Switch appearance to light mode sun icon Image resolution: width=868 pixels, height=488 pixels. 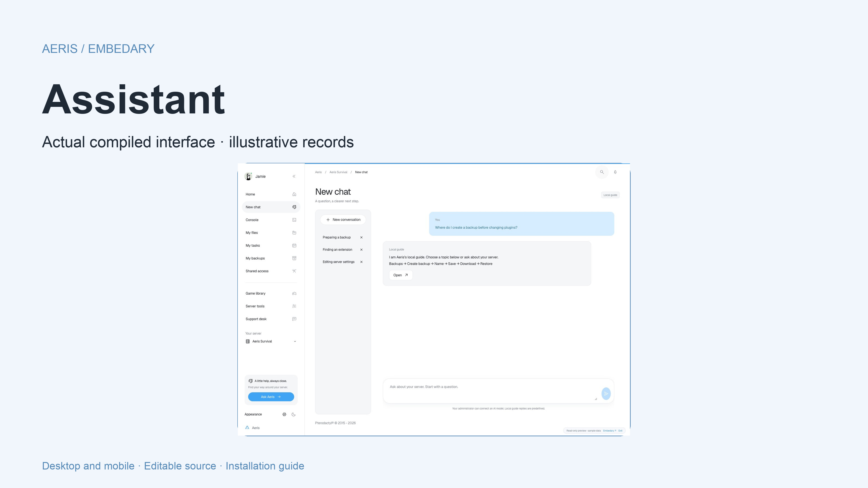pos(284,415)
